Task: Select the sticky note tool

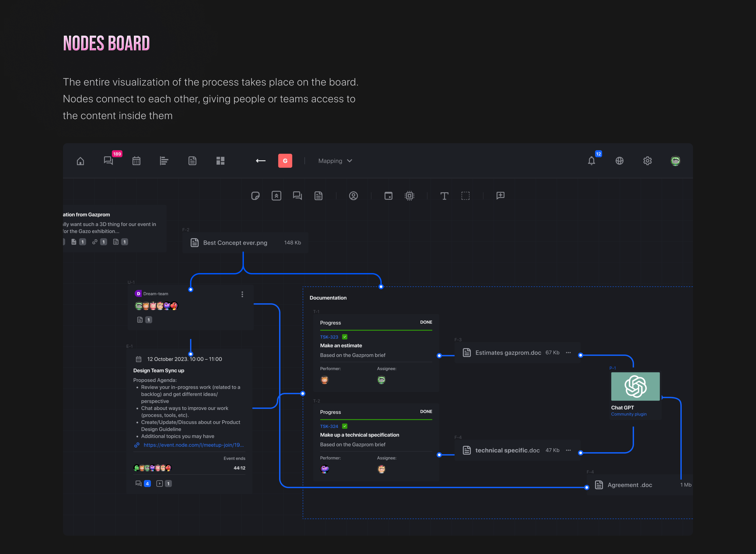Action: click(255, 196)
